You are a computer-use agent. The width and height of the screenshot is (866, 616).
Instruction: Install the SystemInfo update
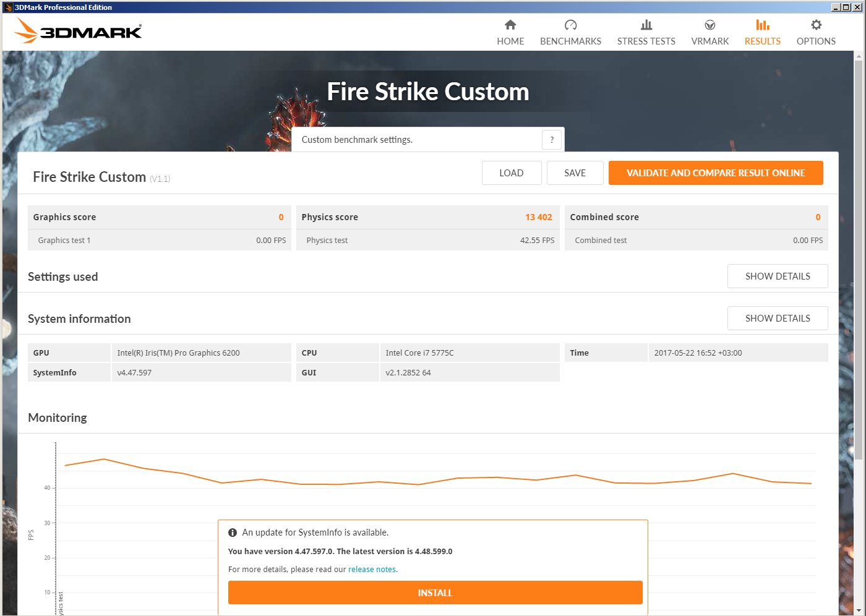tap(435, 592)
